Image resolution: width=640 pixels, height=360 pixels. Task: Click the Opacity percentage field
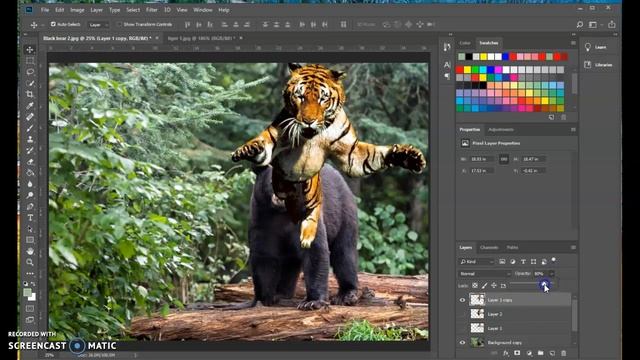(540, 274)
